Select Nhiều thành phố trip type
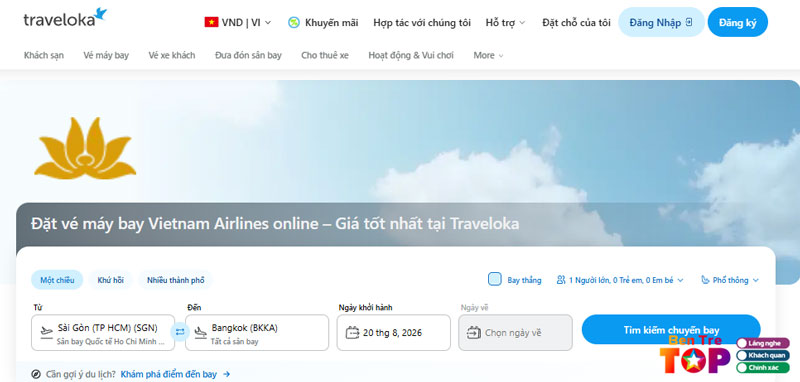 [x=176, y=280]
